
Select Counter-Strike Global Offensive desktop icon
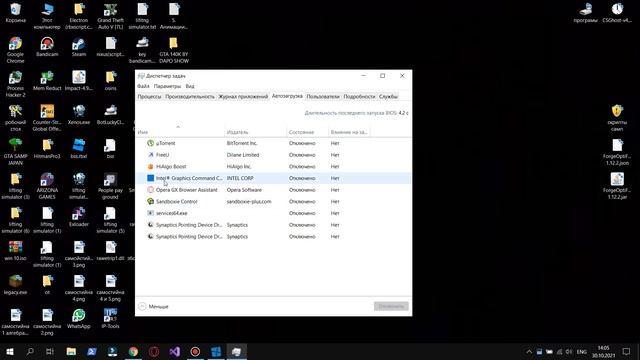click(47, 118)
